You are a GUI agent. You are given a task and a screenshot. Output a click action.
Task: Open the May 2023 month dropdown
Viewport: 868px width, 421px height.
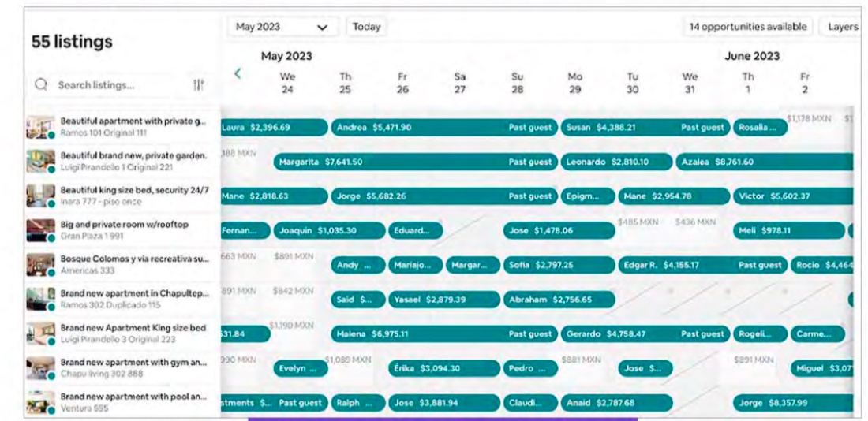click(x=282, y=27)
